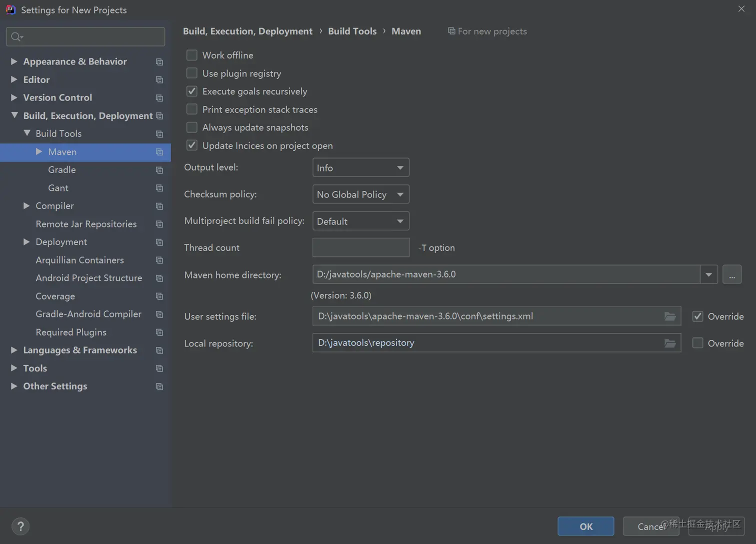Select Remote Jar Repositories item
Screen dimensions: 756x544
click(86, 224)
